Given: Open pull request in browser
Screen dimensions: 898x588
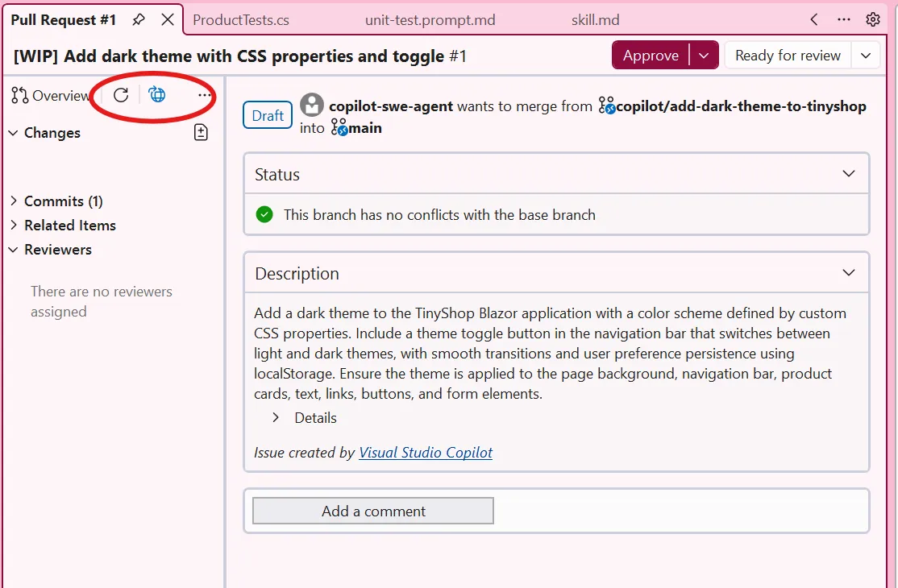Looking at the screenshot, I should (x=157, y=94).
